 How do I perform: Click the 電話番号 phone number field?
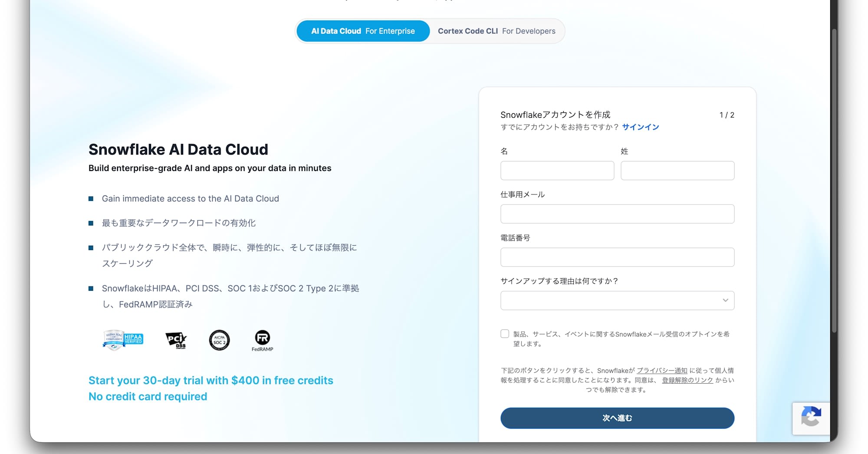click(617, 257)
